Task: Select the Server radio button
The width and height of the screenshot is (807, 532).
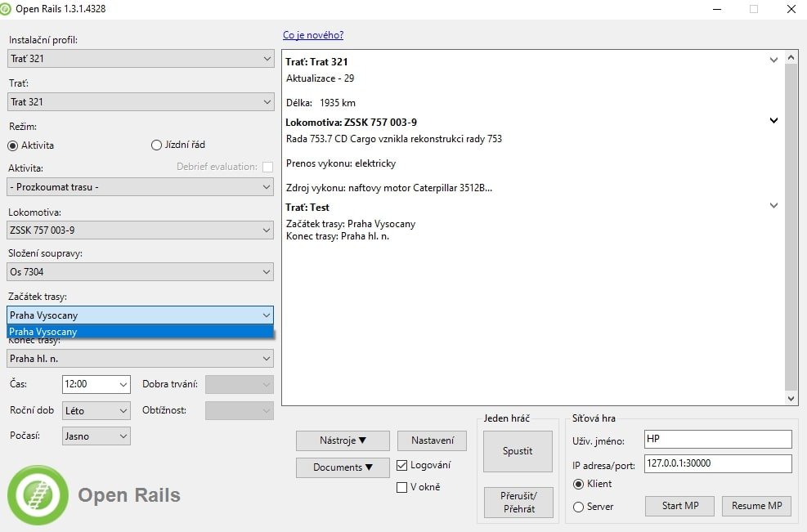Action: [578, 507]
